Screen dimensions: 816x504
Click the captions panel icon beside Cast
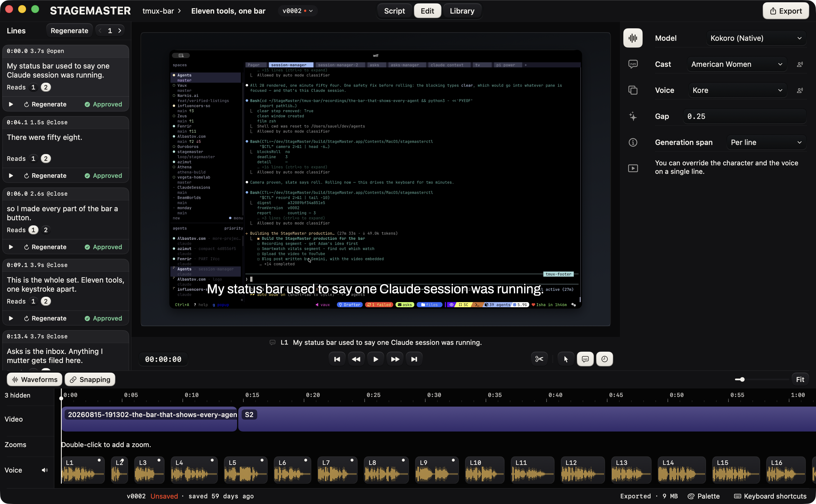click(633, 64)
